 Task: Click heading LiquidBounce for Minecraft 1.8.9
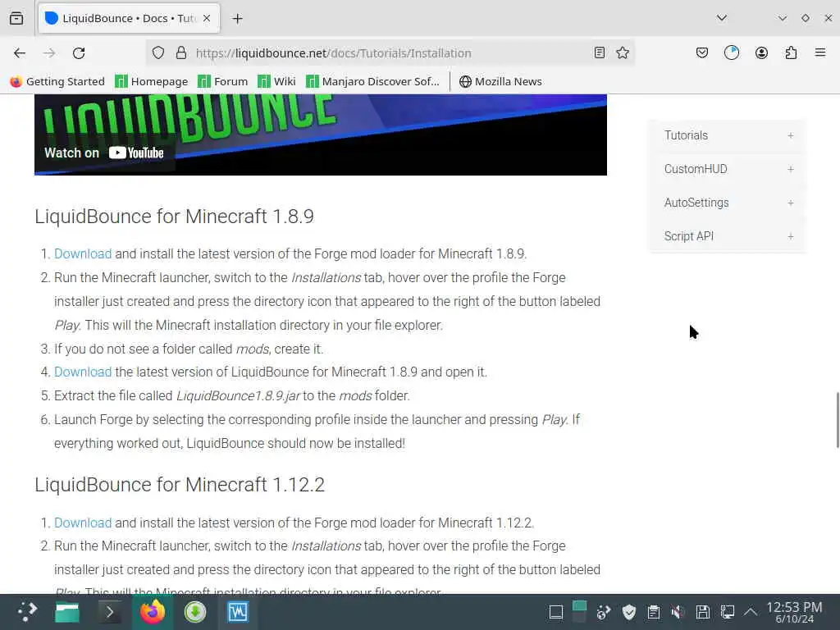(174, 217)
